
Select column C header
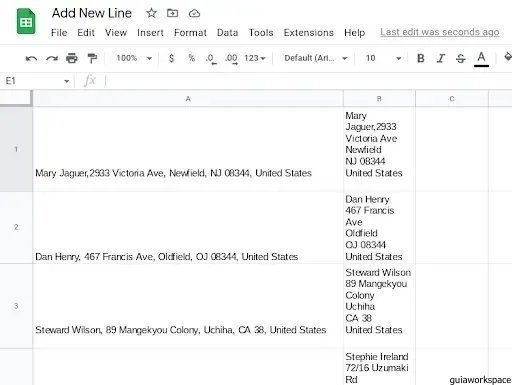[x=452, y=99]
